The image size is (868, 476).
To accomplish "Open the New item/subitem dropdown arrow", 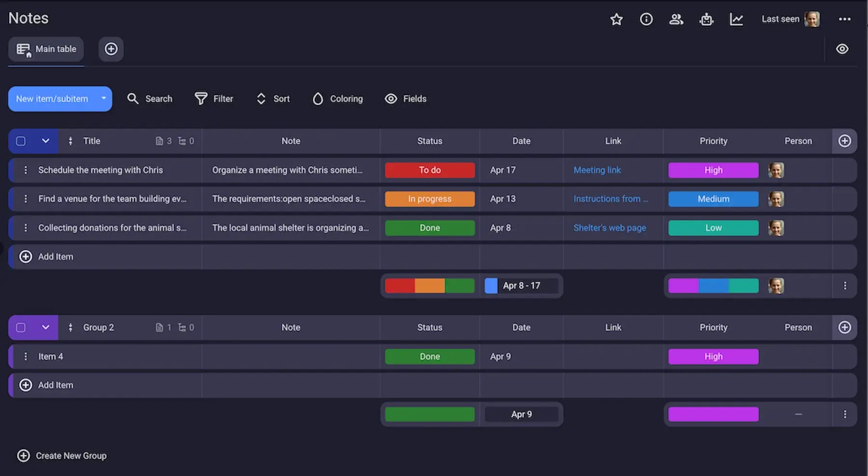I will [x=103, y=99].
